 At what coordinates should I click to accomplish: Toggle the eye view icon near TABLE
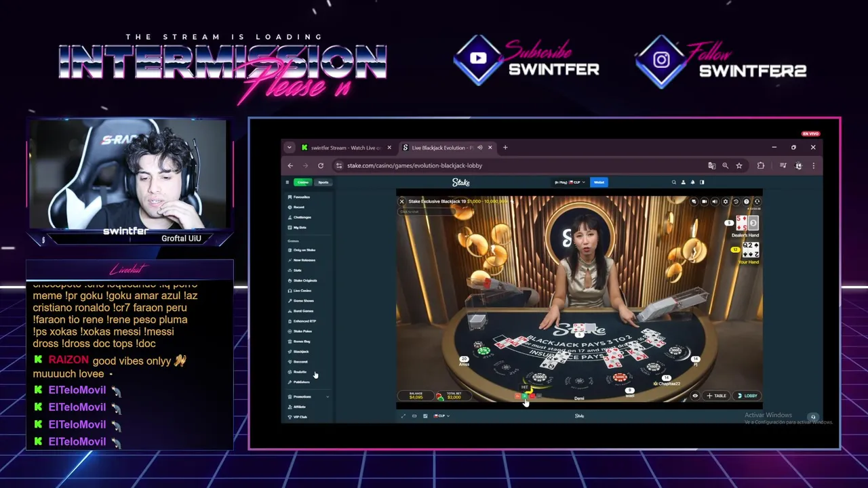click(x=695, y=396)
